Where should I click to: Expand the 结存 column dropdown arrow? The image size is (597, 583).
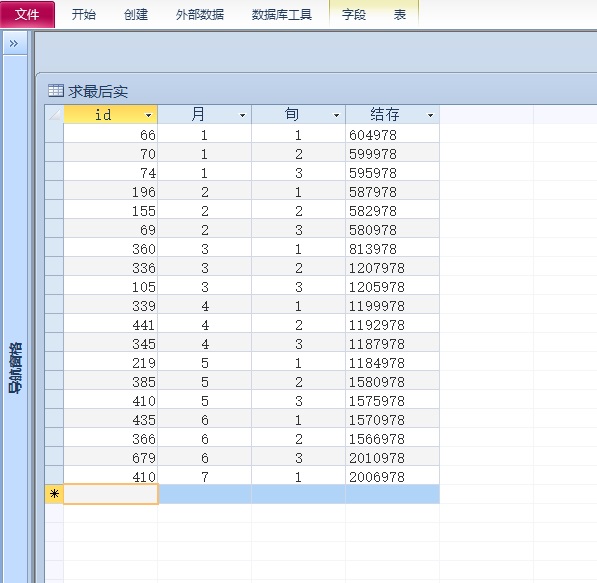[x=430, y=115]
